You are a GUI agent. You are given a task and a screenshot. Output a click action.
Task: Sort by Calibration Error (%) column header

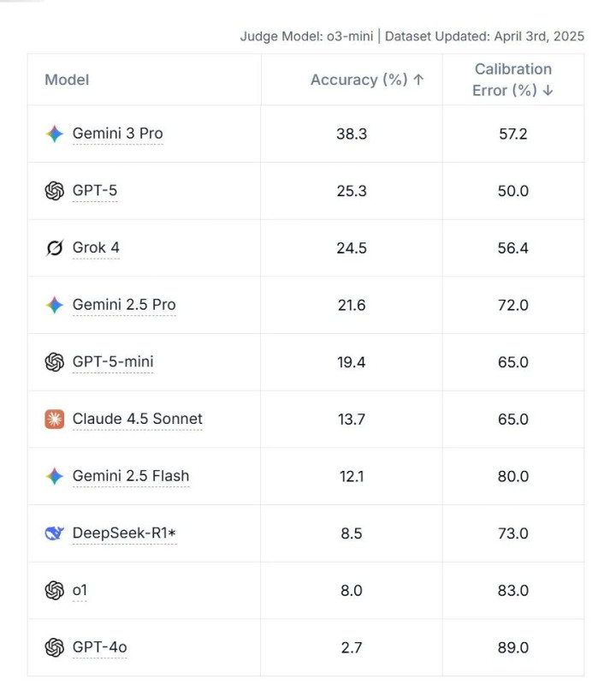click(x=513, y=80)
